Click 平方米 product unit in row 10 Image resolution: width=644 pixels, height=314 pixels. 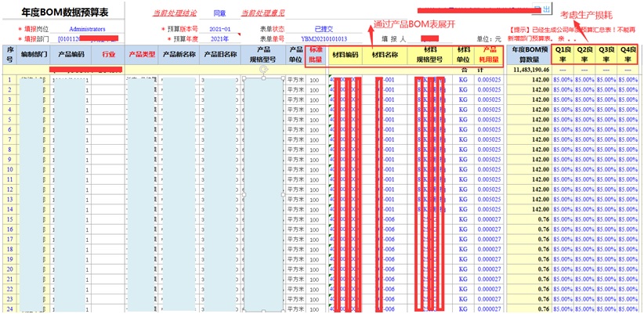295,169
